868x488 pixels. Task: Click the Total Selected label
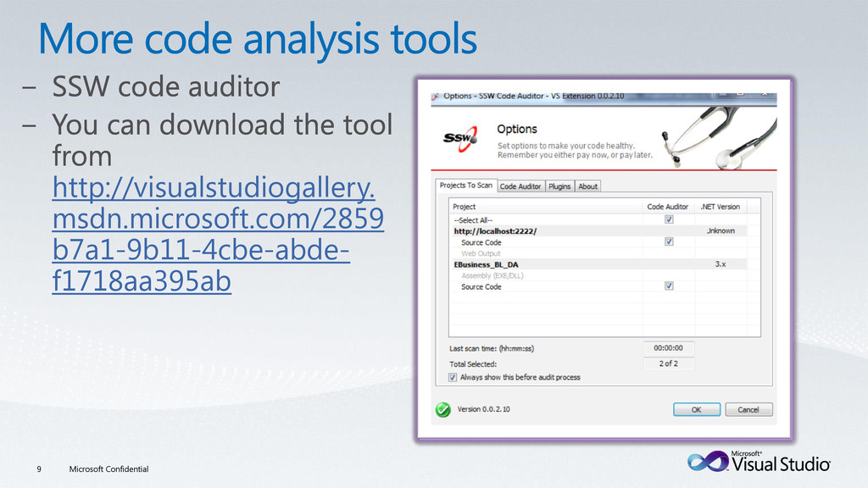click(473, 364)
